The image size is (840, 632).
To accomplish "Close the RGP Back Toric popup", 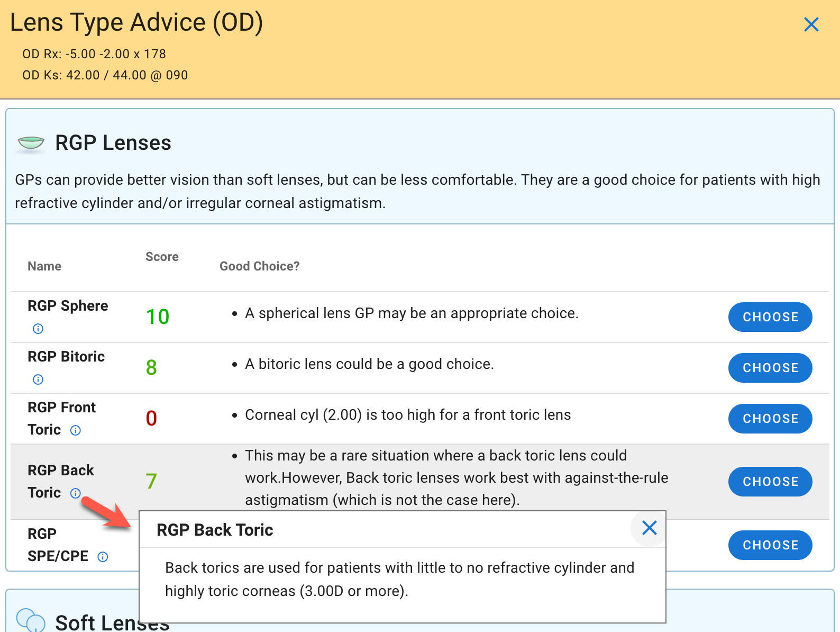I will (x=649, y=528).
